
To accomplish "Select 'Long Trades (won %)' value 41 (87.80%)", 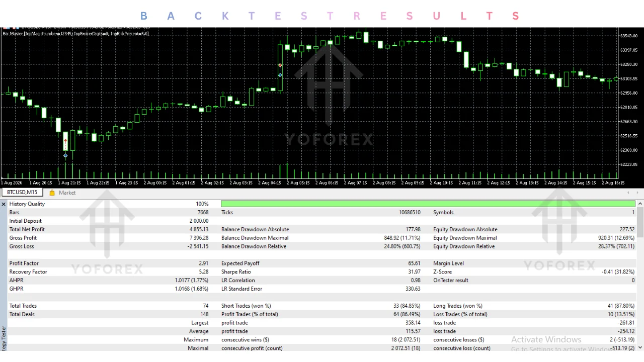I will click(621, 306).
